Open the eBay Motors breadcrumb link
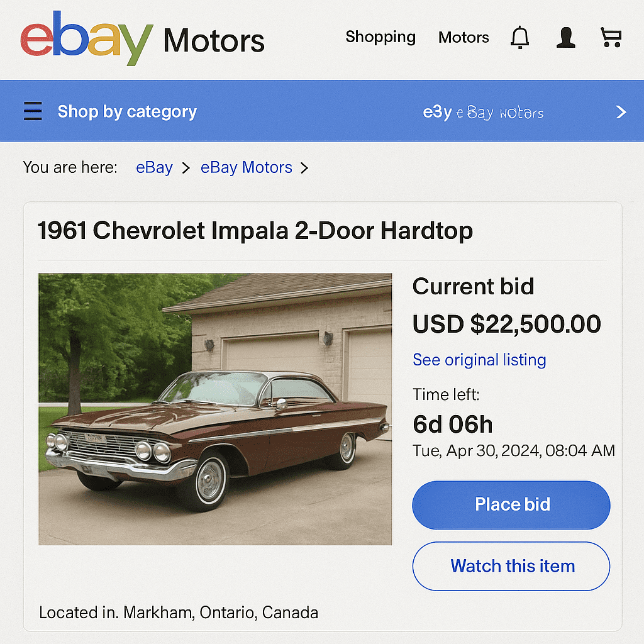Viewport: 644px width, 644px height. [x=246, y=167]
